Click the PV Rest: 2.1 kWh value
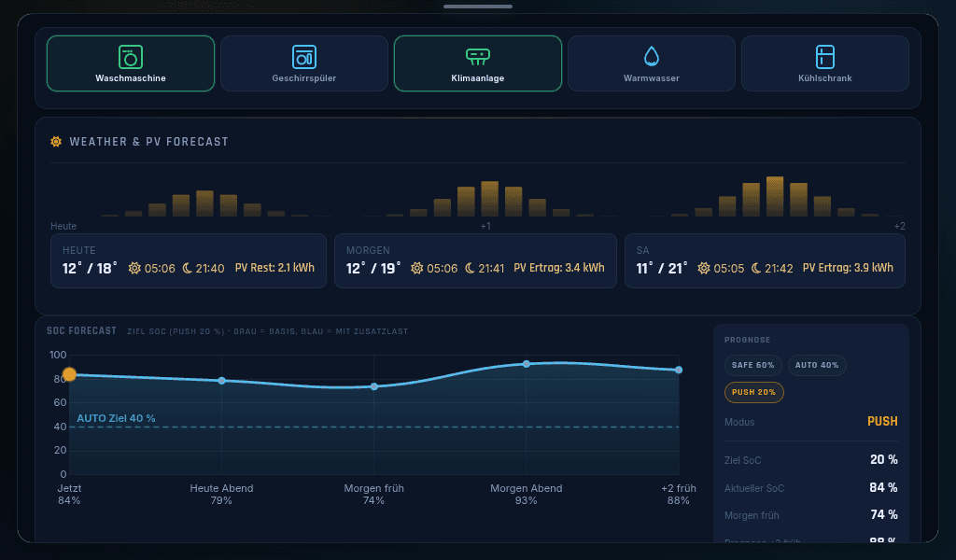 pyautogui.click(x=274, y=268)
